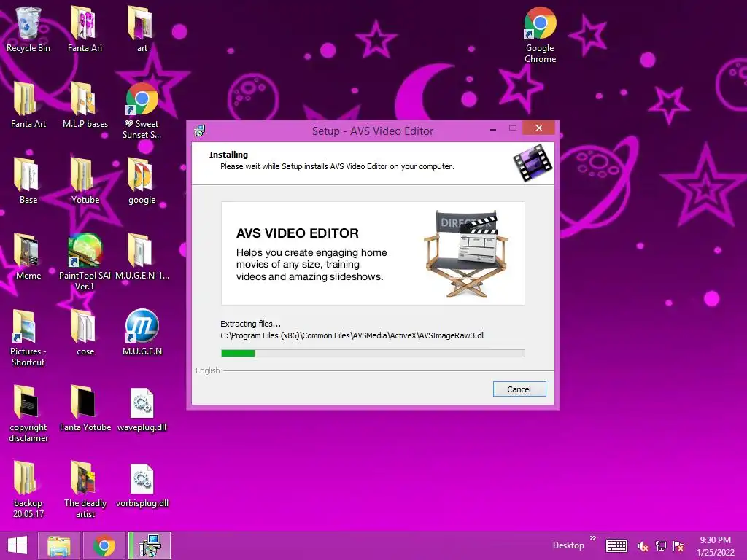Screen dimensions: 747x560
Task: Select Pictures - Shortcut icon
Action: [x=28, y=338]
